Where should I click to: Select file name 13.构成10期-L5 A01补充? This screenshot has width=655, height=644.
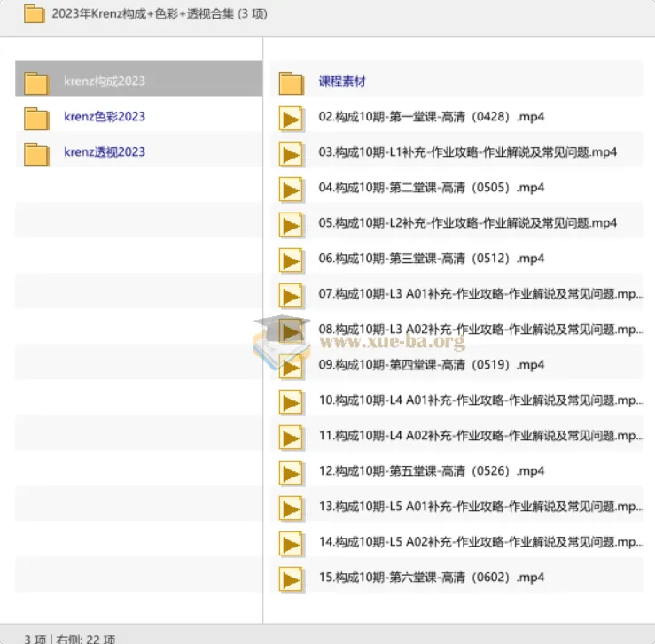[481, 507]
